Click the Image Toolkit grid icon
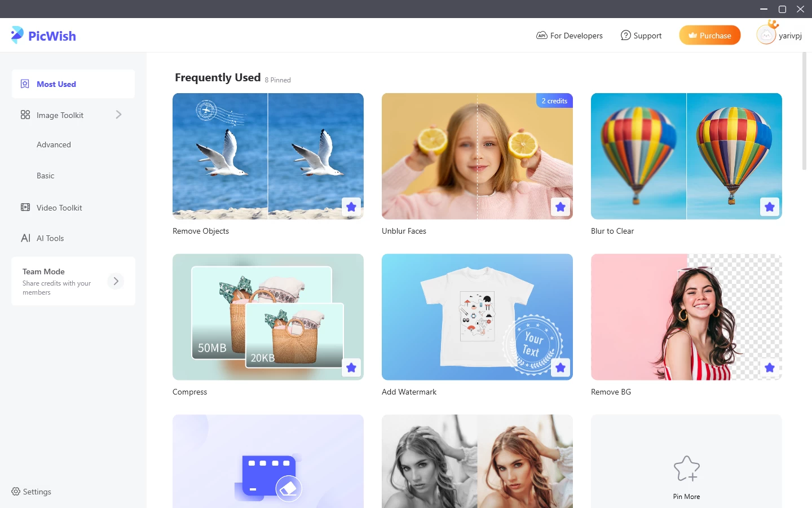Viewport: 812px width, 508px height. [x=25, y=115]
